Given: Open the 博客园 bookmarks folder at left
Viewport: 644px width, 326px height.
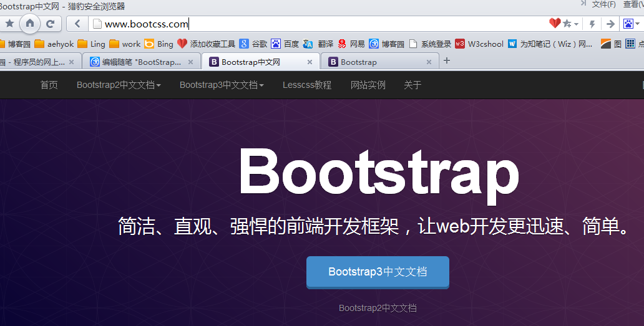Looking at the screenshot, I should click(x=15, y=44).
